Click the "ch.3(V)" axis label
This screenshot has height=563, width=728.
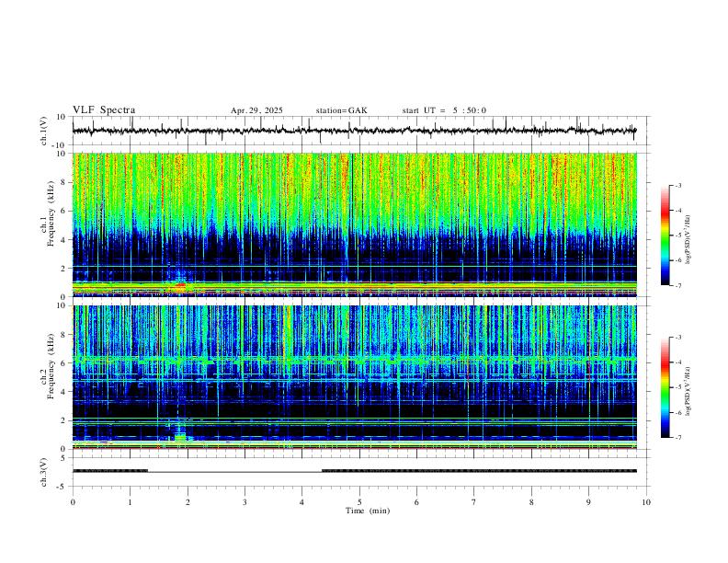pos(44,473)
